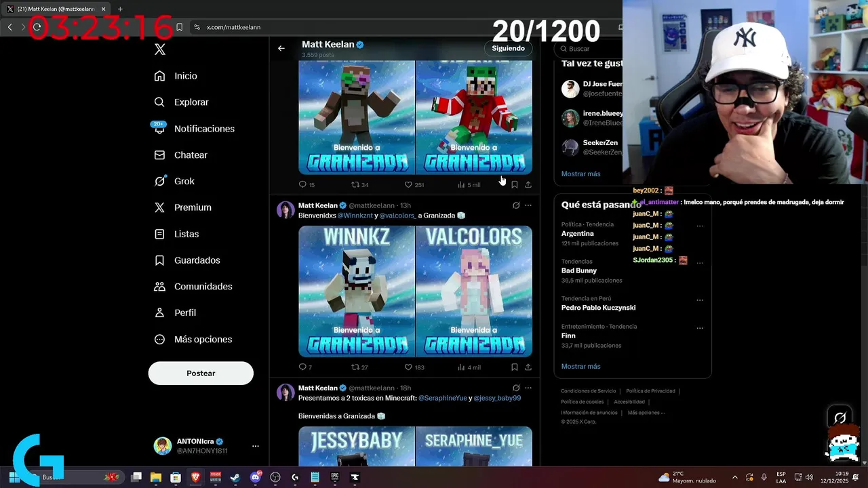Open Notificaciones with the 20+ badge
The image size is (868, 488).
[x=194, y=129]
